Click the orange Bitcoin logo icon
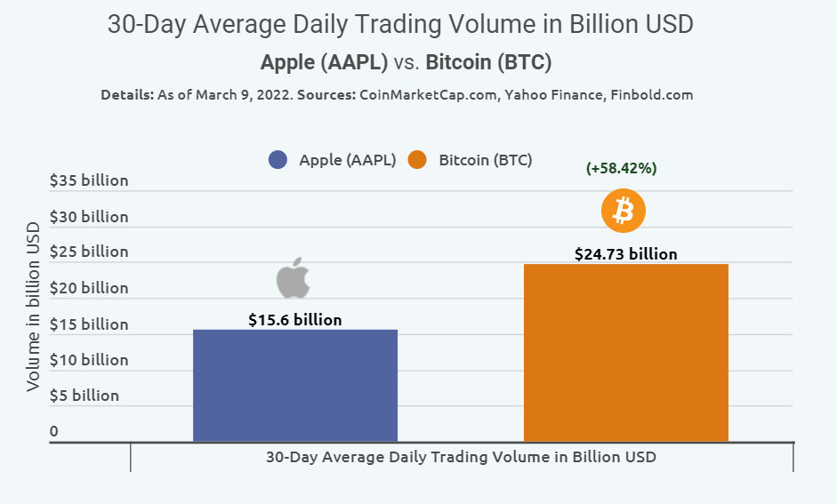Screen dimensions: 837x504 pos(623,212)
